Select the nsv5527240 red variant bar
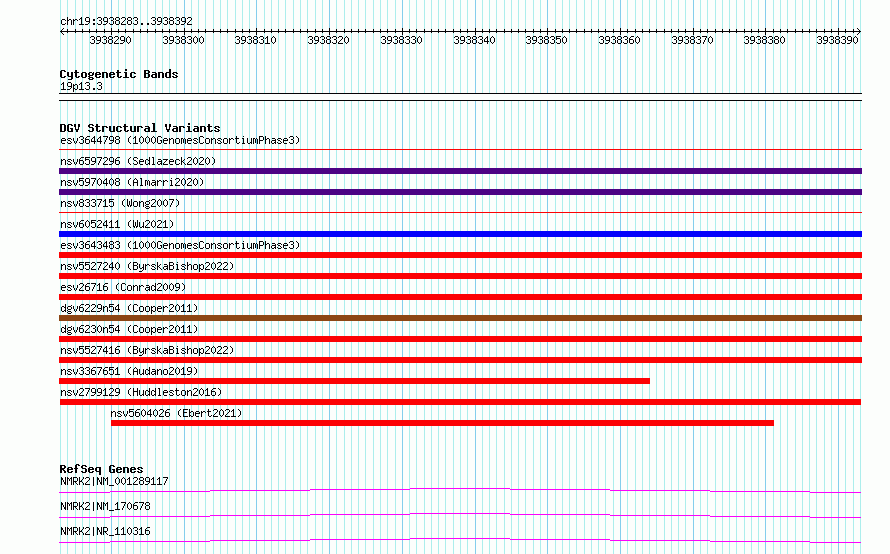Viewport: 890px width, 554px height. 460,276
